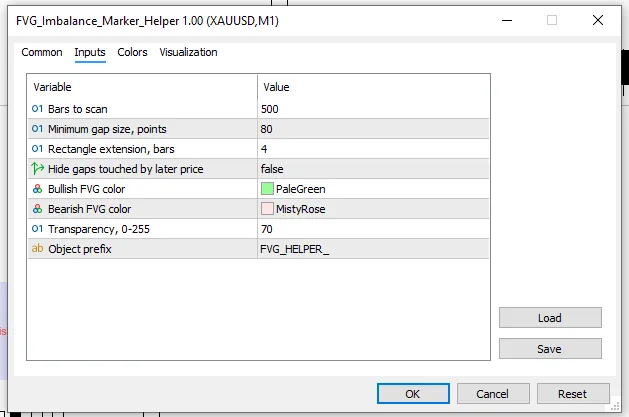Select the Inputs tab
This screenshot has height=417, width=629.
pyautogui.click(x=90, y=53)
